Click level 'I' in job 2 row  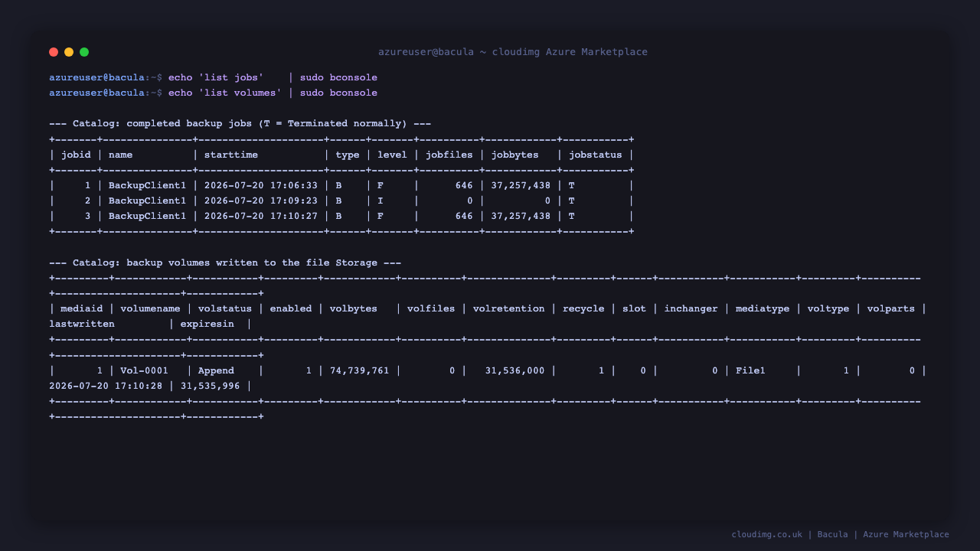381,201
